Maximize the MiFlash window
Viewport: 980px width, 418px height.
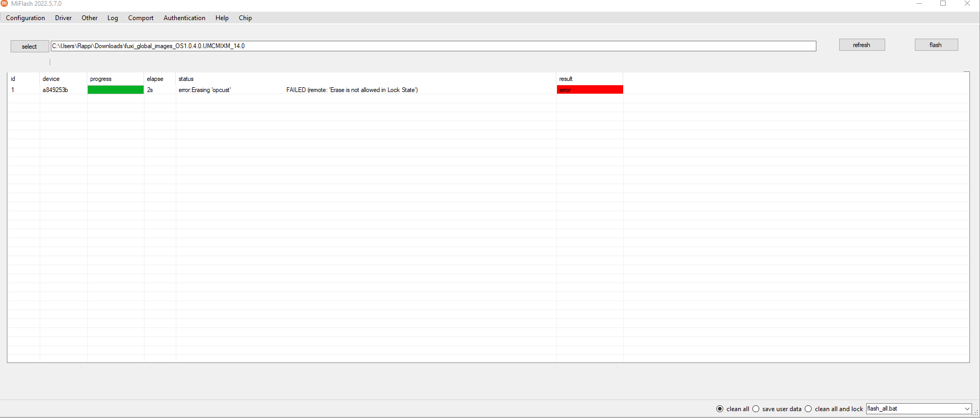[943, 4]
